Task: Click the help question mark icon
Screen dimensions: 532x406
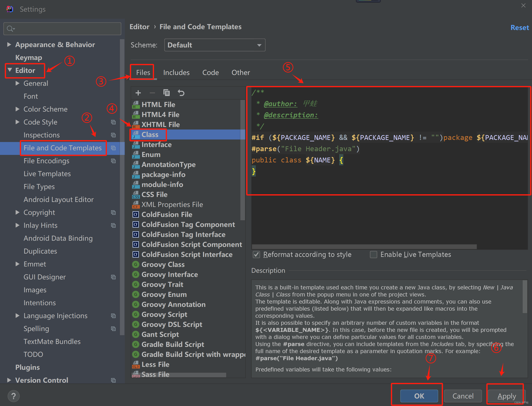Action: coord(14,396)
